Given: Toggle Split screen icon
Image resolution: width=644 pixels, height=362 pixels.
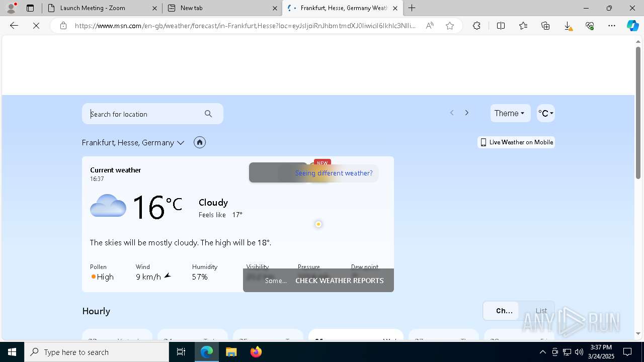Looking at the screenshot, I should click(x=501, y=26).
